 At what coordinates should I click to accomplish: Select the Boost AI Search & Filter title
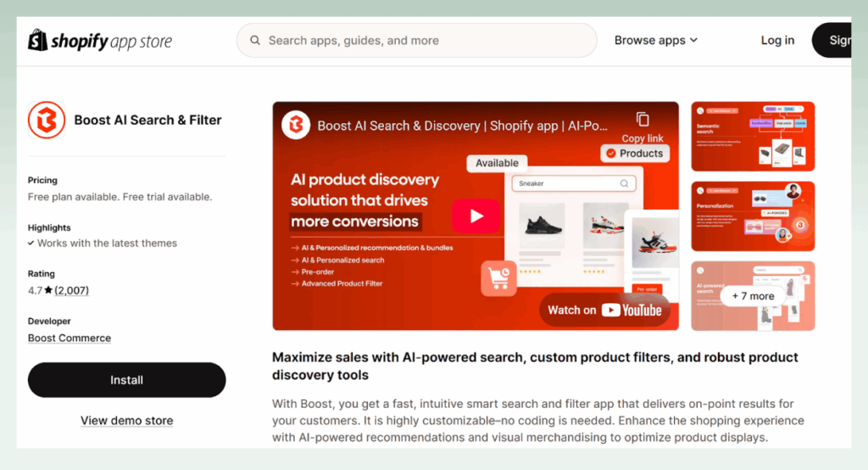(x=147, y=120)
